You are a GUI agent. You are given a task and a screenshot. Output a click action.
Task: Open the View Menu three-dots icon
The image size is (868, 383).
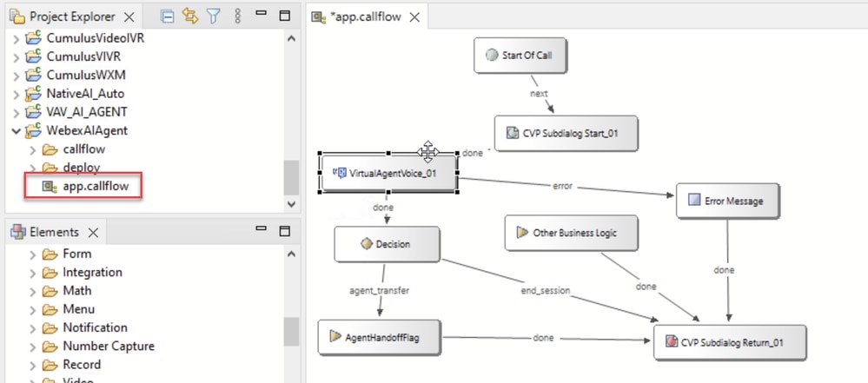click(238, 17)
